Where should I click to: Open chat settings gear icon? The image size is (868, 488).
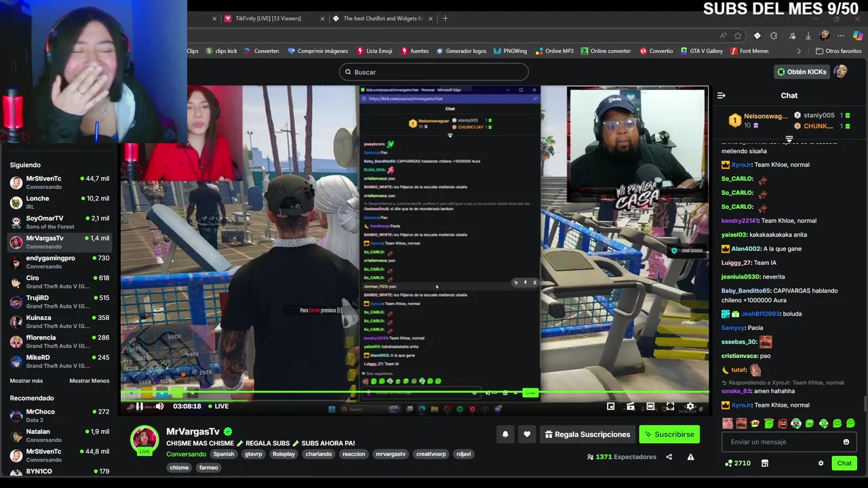(x=821, y=464)
